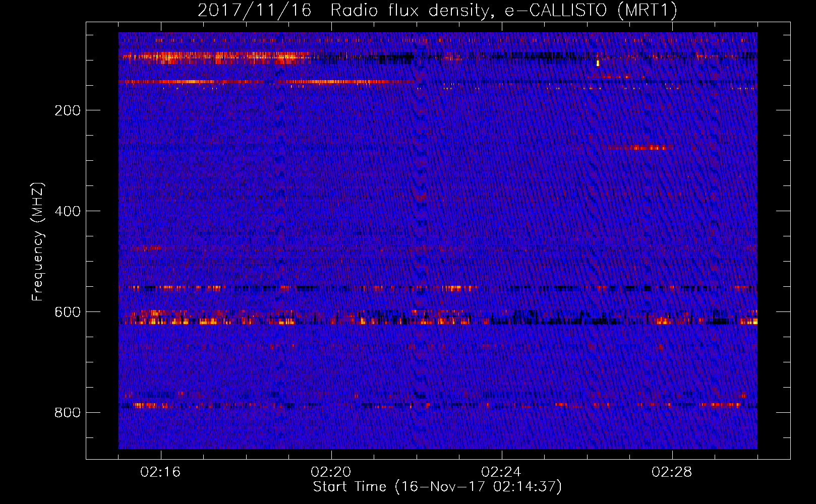Click the 'Start Time (16-Nov-17 02:14:37)' label

[437, 487]
